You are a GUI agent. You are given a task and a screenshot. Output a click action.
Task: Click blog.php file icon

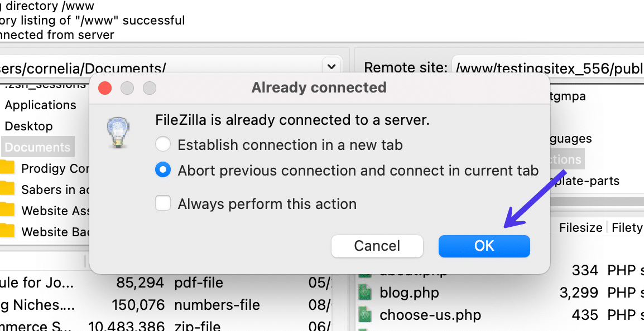coord(365,293)
